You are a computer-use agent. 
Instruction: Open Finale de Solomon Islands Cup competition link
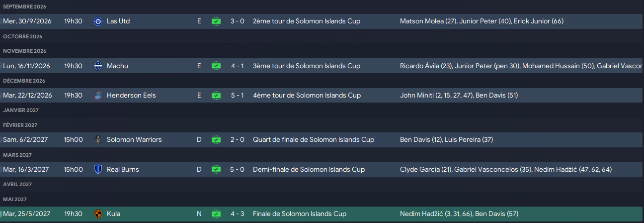pyautogui.click(x=300, y=214)
